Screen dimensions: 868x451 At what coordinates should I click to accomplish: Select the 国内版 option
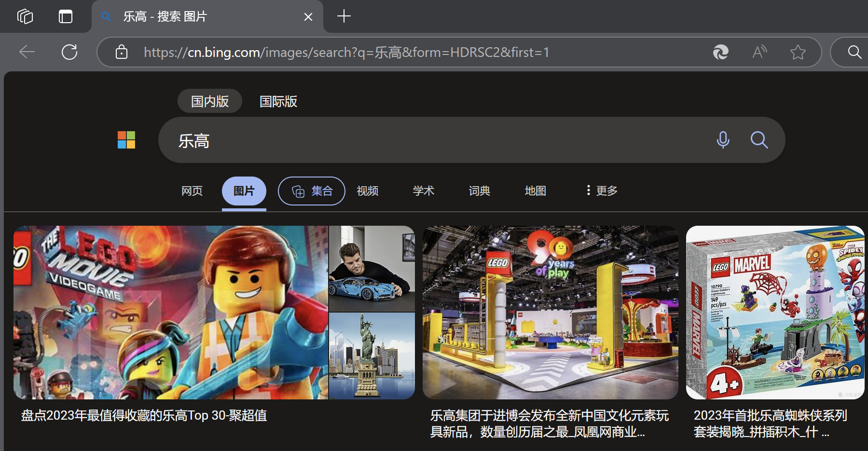point(210,101)
